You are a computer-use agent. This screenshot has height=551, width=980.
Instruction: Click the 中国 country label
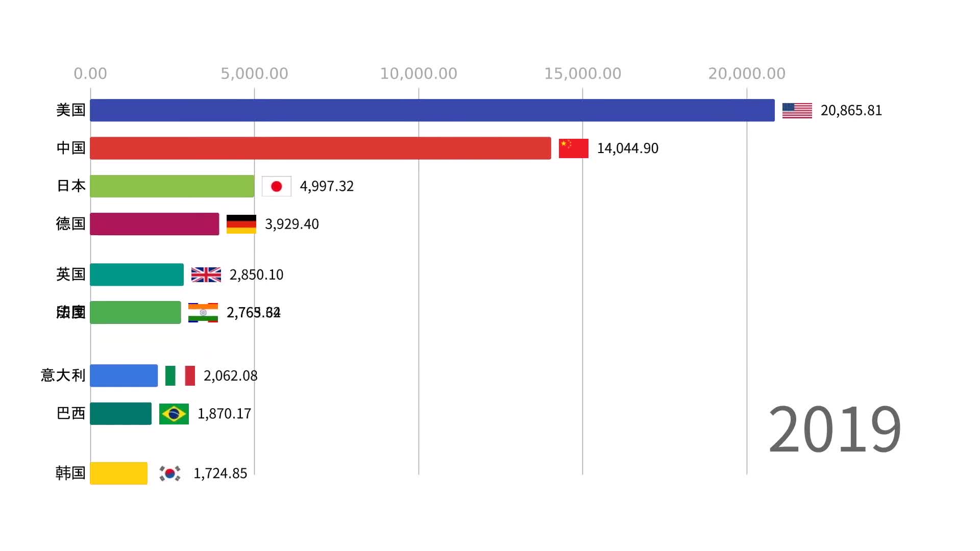coord(71,148)
